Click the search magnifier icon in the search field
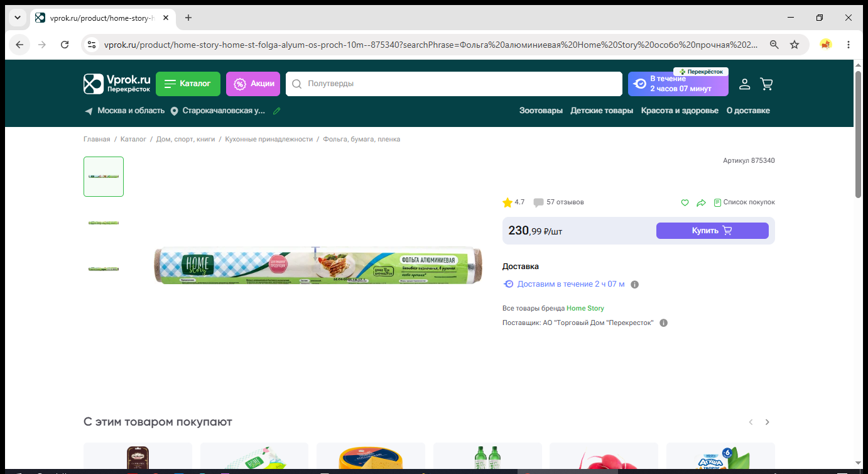This screenshot has width=868, height=474. (x=297, y=84)
